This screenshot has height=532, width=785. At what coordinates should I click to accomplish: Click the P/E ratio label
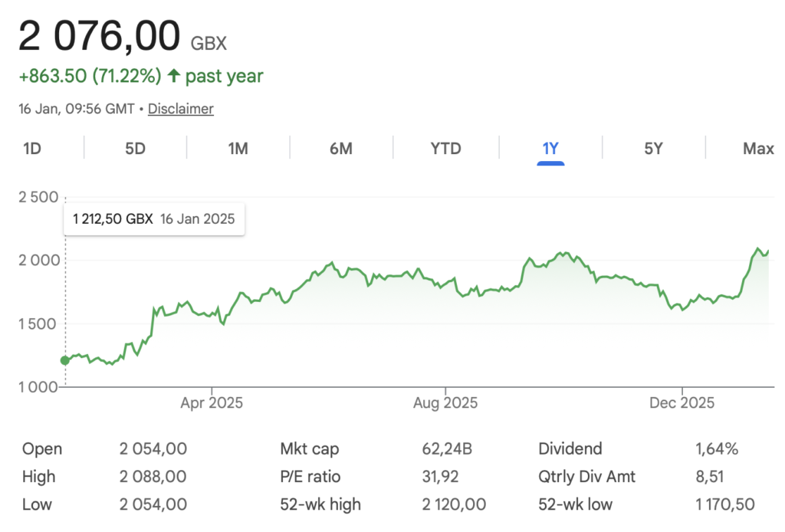310,477
